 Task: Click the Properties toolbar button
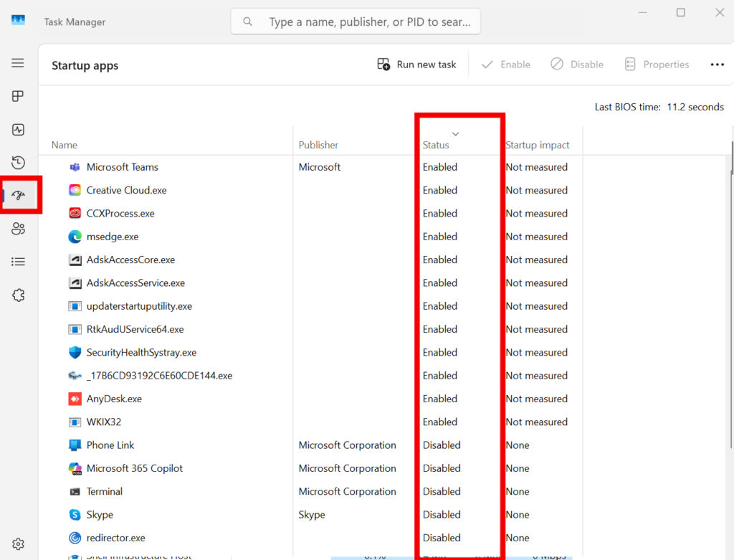(x=656, y=65)
